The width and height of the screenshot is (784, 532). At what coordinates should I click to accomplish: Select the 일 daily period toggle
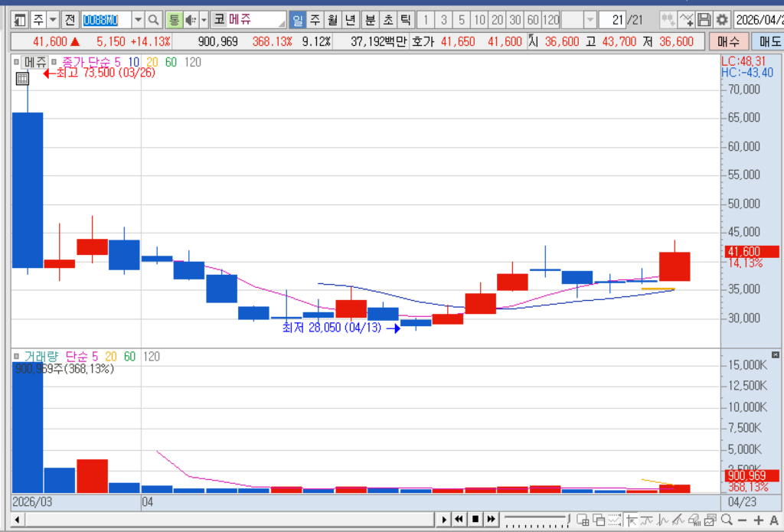[x=298, y=20]
